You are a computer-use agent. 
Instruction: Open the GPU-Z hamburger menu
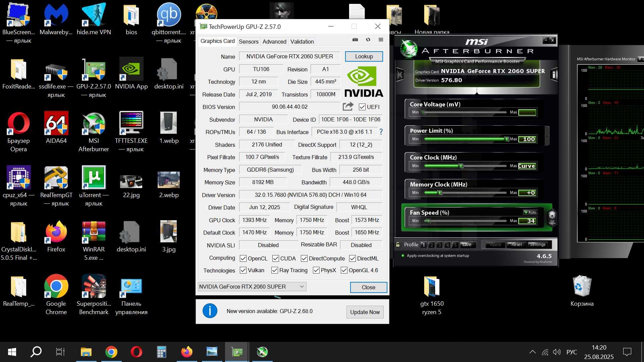tap(381, 40)
